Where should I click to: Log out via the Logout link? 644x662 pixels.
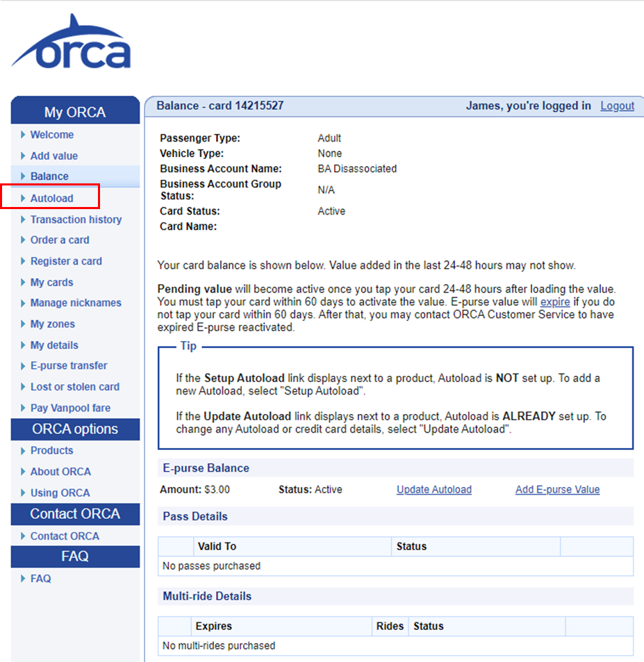coord(618,106)
